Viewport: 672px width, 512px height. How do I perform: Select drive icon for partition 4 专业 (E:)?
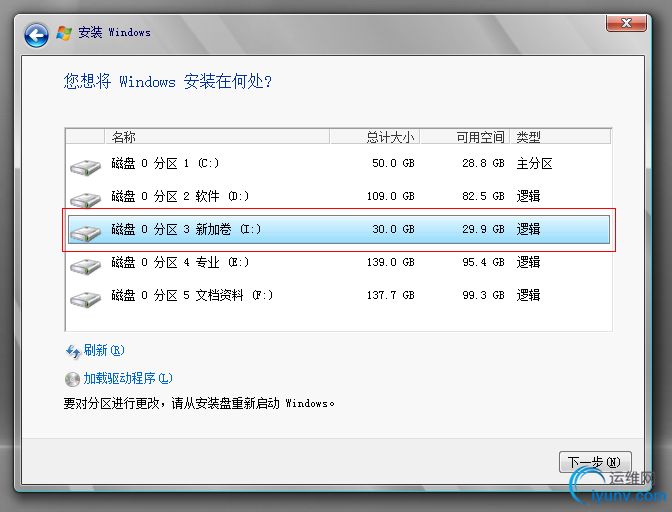85,266
